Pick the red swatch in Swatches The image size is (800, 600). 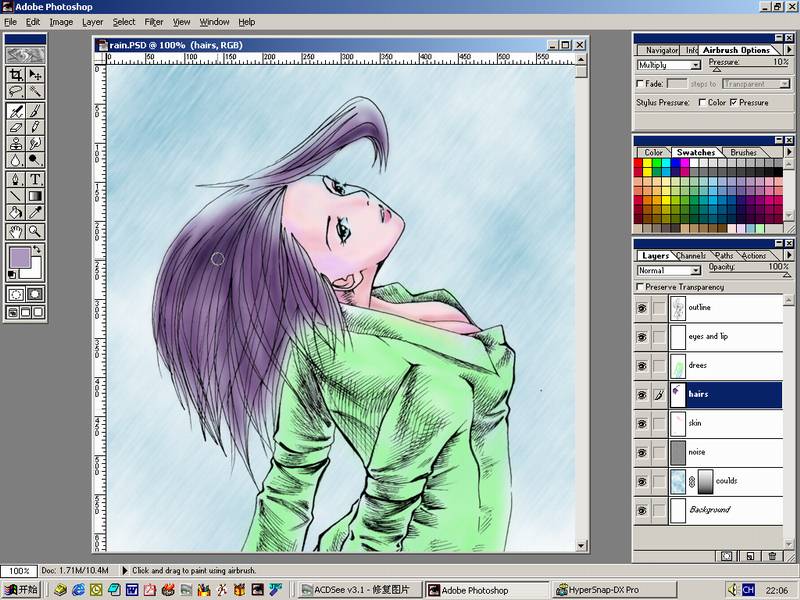638,163
